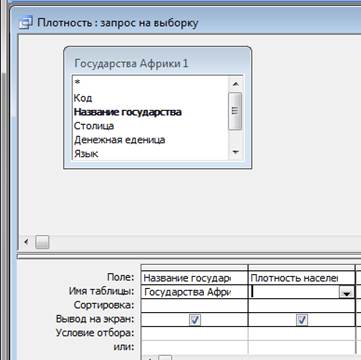Click the design pane left scroll arrow

coord(26,242)
